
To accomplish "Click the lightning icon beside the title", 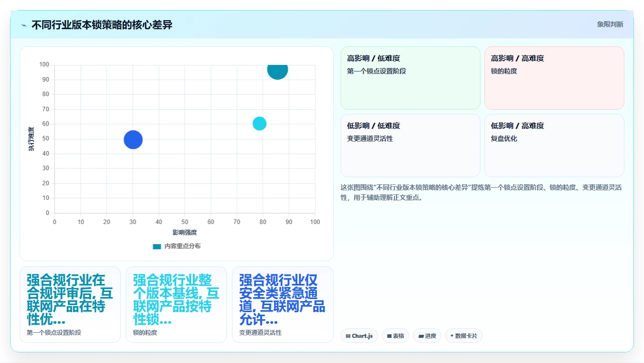I will tap(24, 25).
